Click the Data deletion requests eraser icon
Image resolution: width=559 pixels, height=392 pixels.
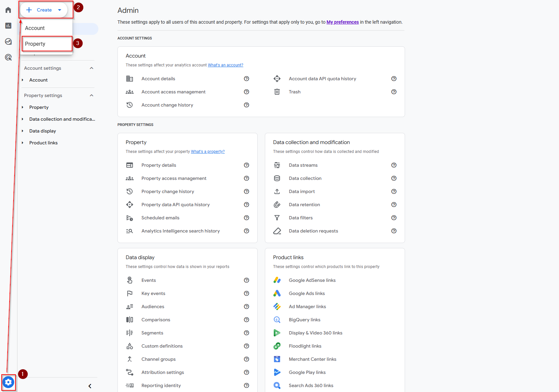click(277, 231)
